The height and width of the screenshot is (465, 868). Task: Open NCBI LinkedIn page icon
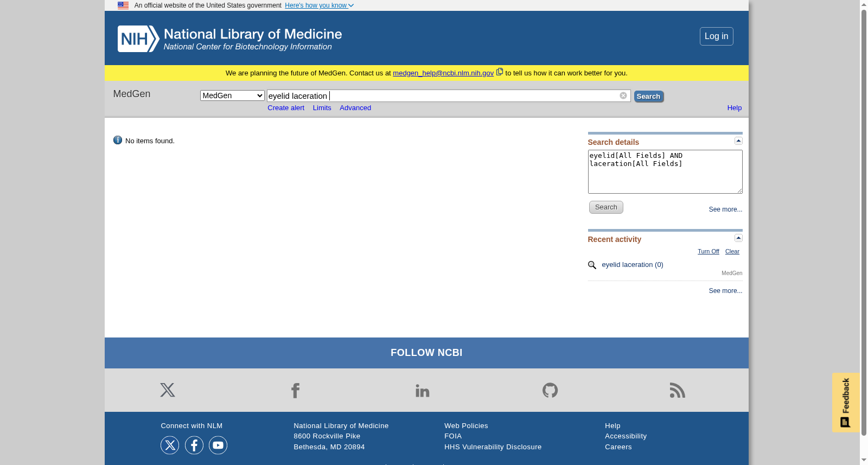tap(423, 390)
